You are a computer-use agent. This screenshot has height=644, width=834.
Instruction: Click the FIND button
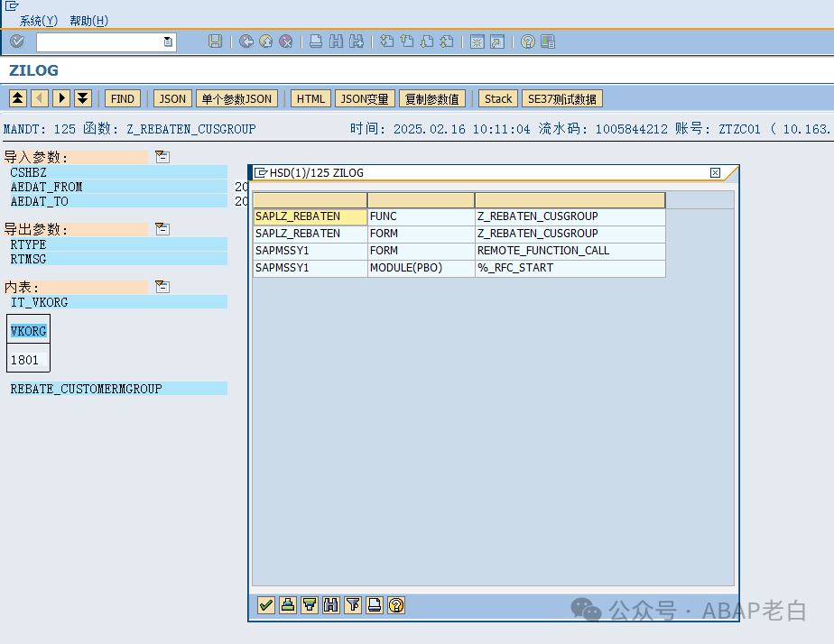pyautogui.click(x=123, y=99)
